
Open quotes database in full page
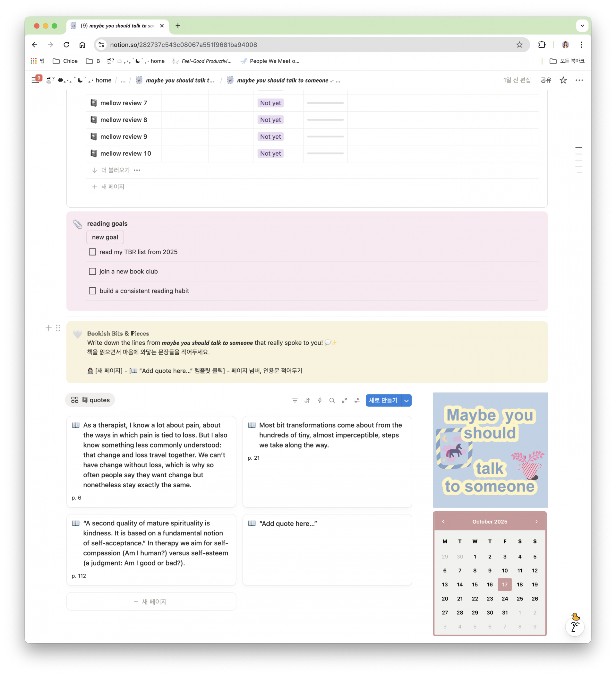344,400
